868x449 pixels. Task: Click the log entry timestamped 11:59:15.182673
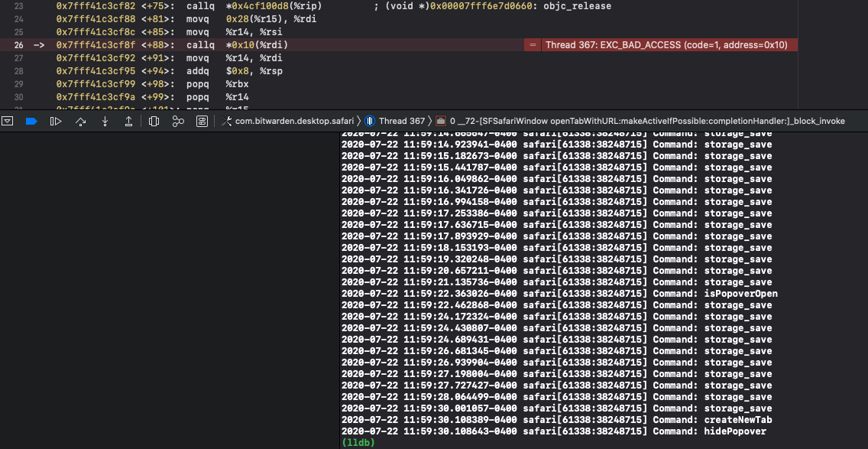(x=557, y=156)
